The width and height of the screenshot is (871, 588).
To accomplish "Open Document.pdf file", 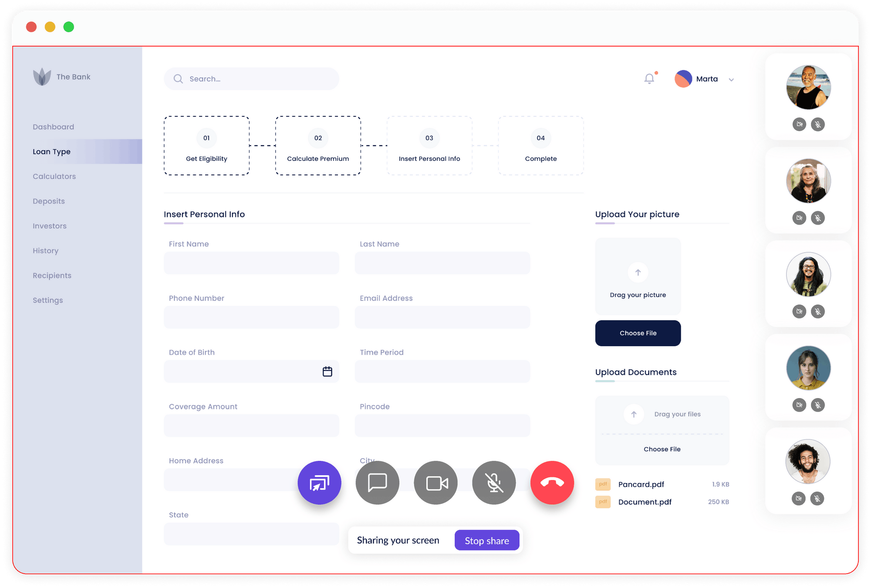I will [645, 502].
